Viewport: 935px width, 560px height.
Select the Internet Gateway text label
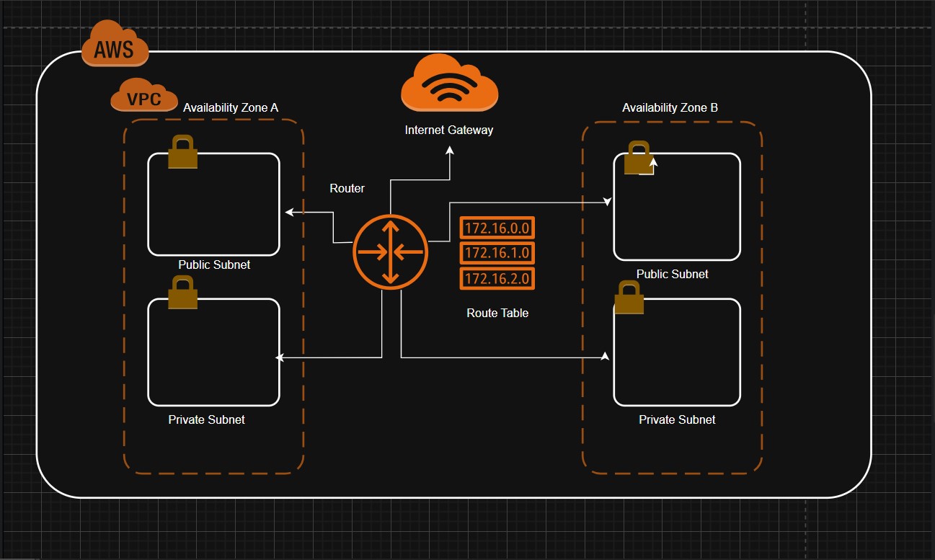[449, 130]
